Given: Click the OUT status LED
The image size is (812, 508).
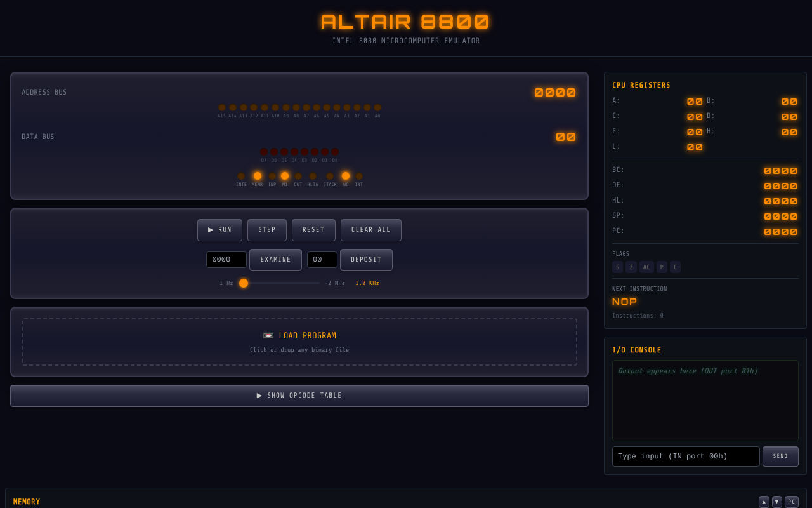Looking at the screenshot, I should pos(298,177).
